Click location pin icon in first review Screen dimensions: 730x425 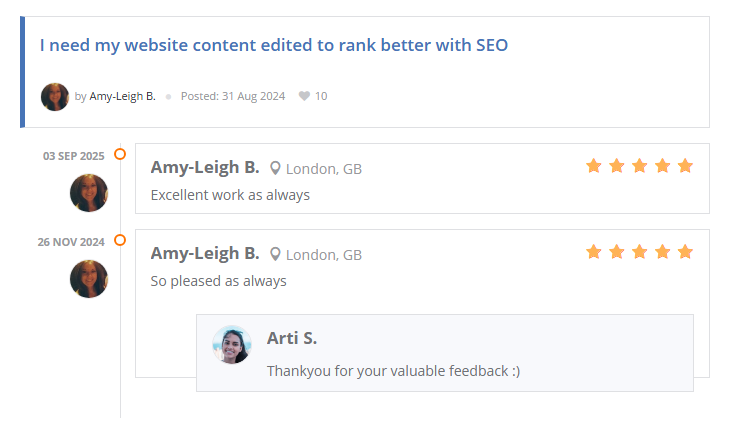(x=276, y=168)
